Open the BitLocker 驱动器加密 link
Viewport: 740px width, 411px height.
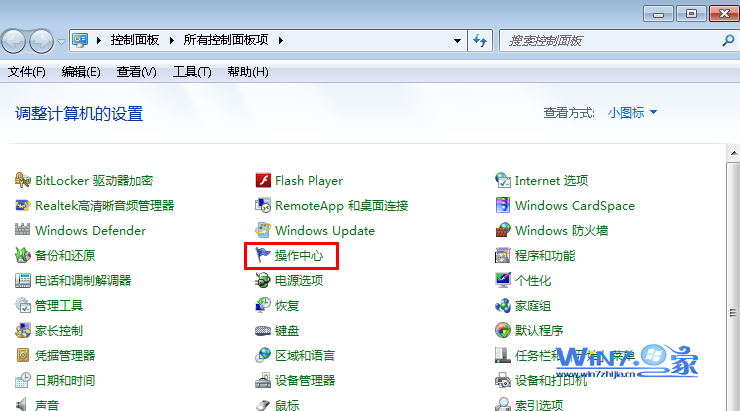(x=94, y=181)
